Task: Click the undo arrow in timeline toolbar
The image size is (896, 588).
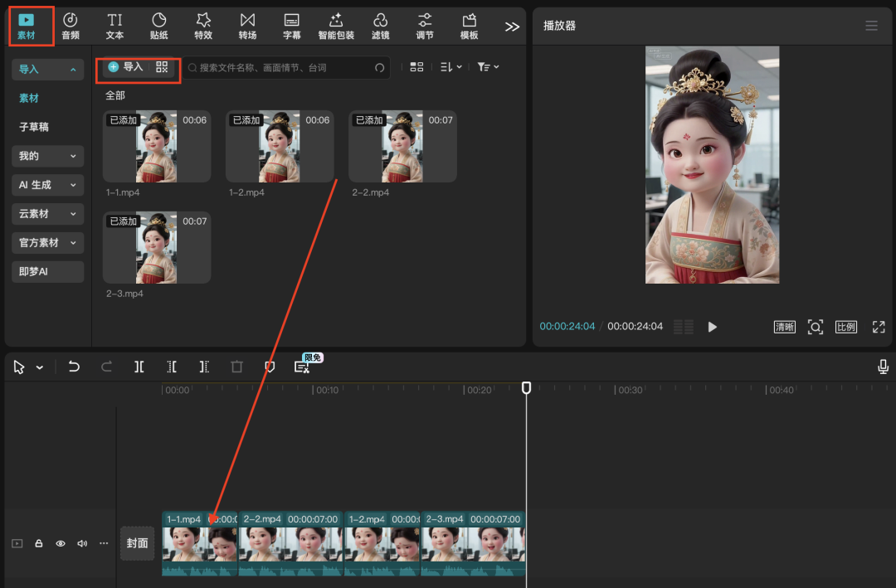Action: pos(74,367)
